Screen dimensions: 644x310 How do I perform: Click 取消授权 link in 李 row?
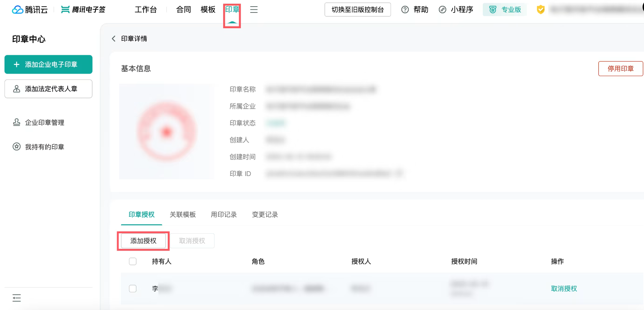[564, 288]
